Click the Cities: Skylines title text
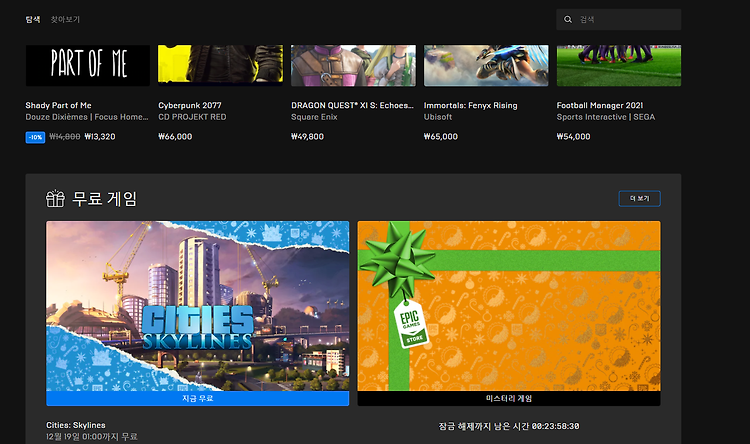 [76, 425]
